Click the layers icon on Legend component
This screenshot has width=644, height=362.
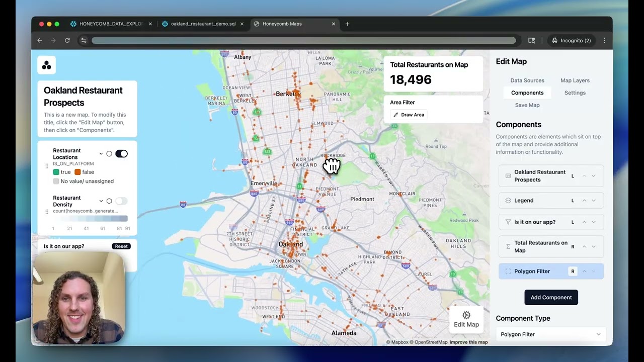click(508, 201)
